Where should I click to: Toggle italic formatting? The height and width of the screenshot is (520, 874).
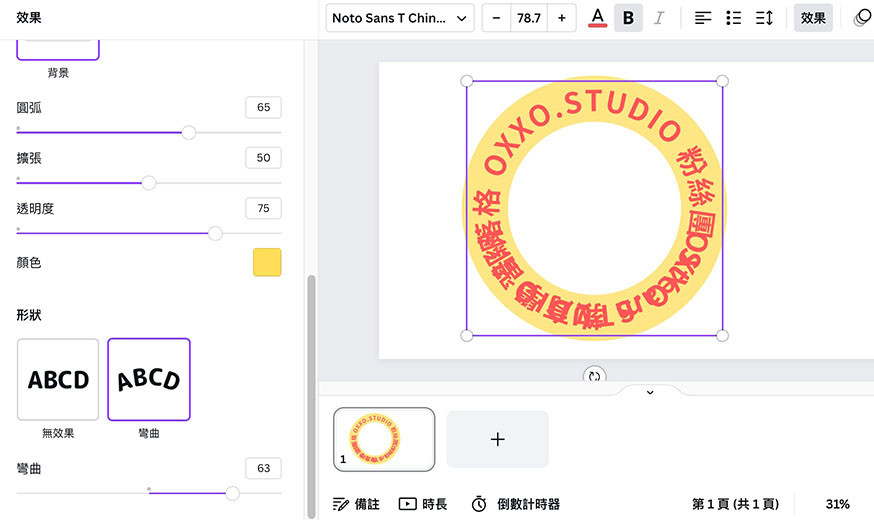point(659,18)
